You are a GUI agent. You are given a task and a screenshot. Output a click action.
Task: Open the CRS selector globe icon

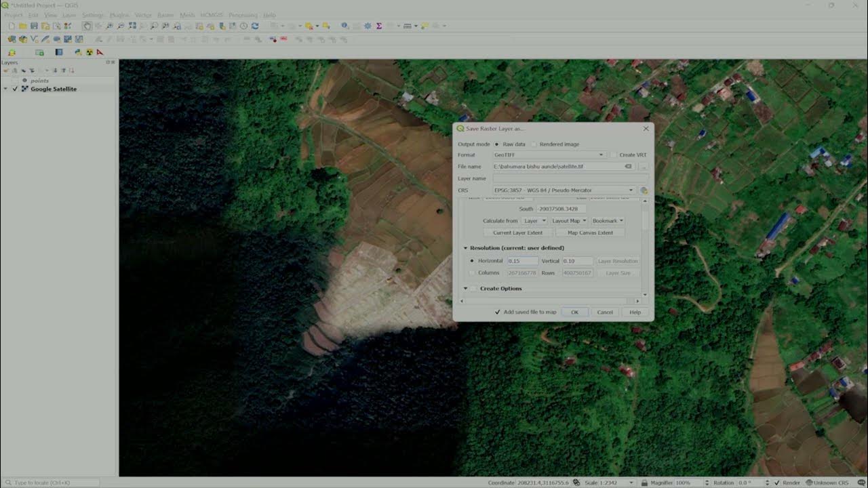click(644, 190)
